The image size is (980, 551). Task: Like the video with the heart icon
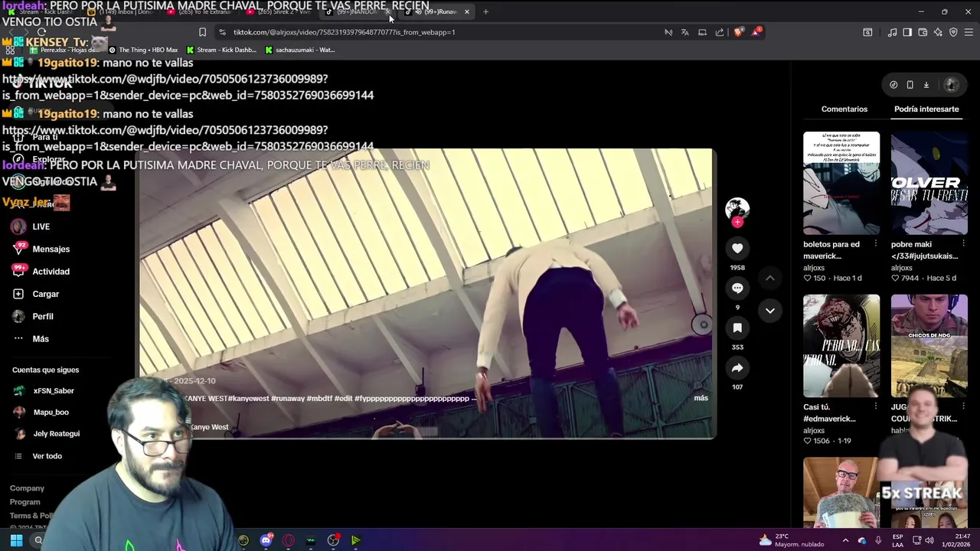pos(737,248)
